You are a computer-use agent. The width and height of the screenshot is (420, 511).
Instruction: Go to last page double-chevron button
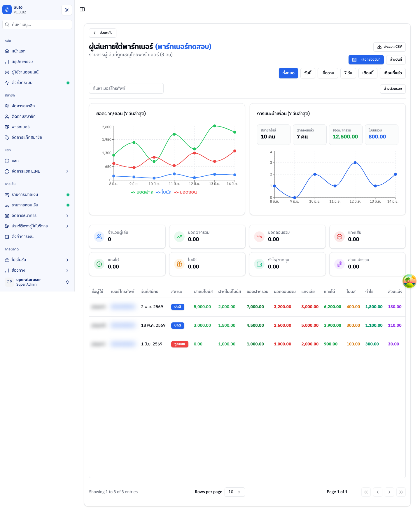tap(401, 492)
